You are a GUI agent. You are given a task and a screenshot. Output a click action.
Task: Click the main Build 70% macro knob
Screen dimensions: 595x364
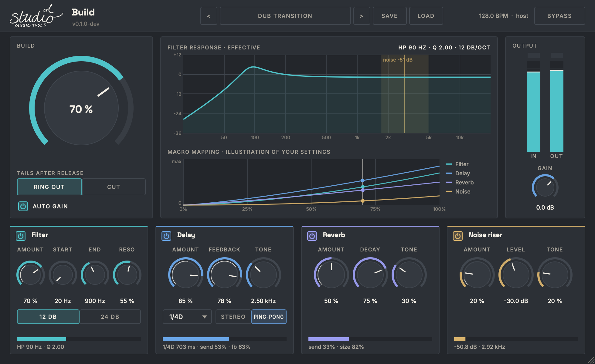(x=81, y=108)
